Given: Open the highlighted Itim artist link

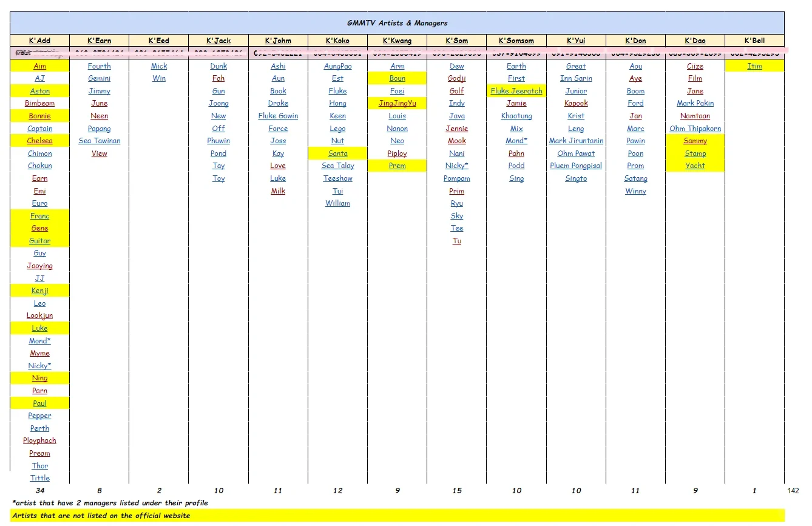Looking at the screenshot, I should (x=754, y=66).
